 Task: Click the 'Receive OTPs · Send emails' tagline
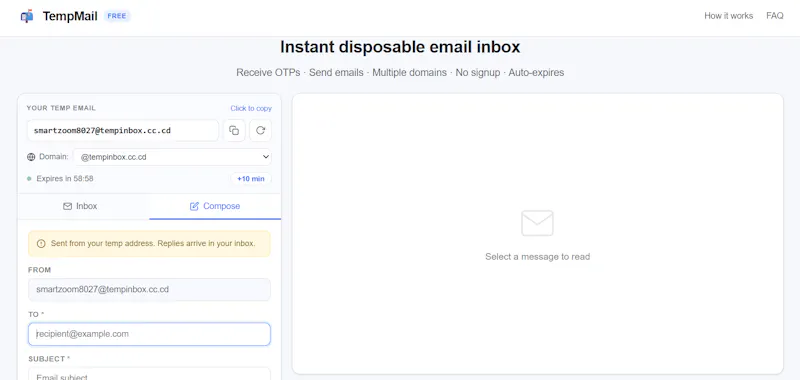point(400,72)
